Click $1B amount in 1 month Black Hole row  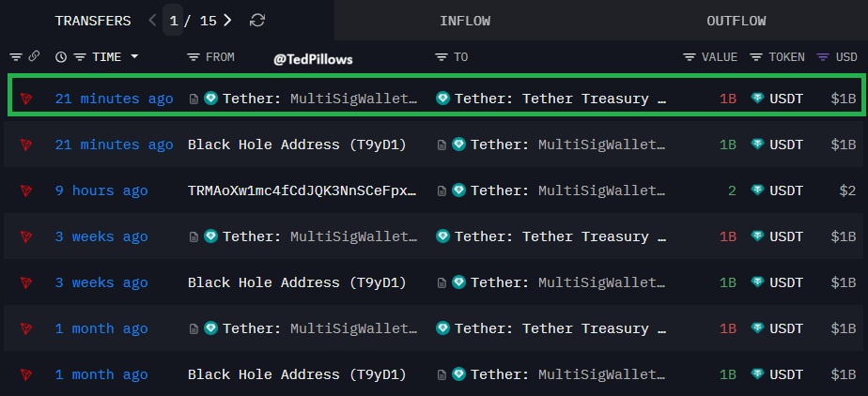click(x=843, y=374)
